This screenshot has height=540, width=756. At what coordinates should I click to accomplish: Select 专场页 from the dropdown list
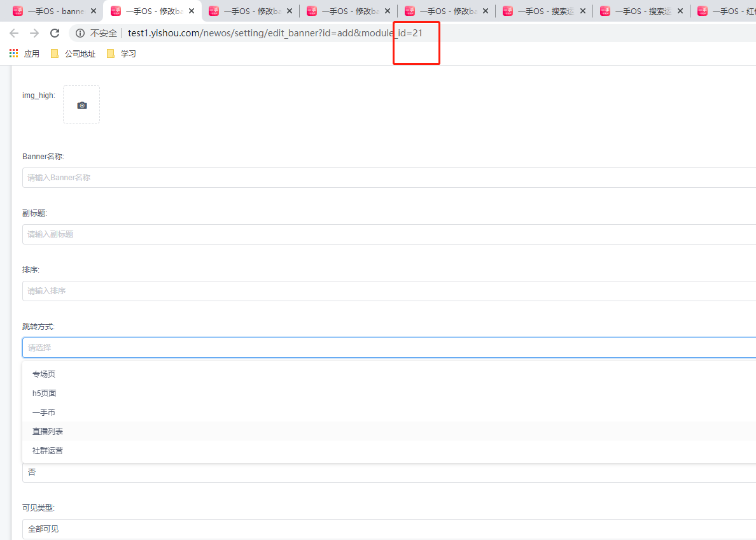pyautogui.click(x=389, y=374)
